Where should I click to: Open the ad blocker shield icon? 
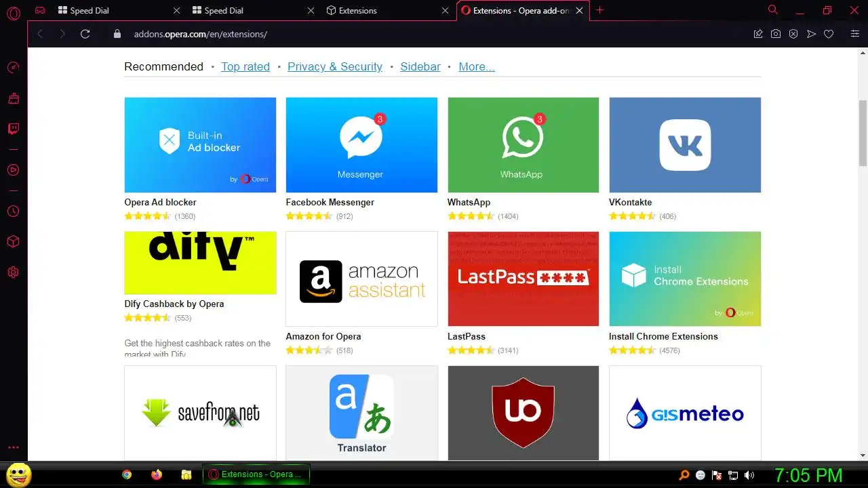pyautogui.click(x=793, y=34)
